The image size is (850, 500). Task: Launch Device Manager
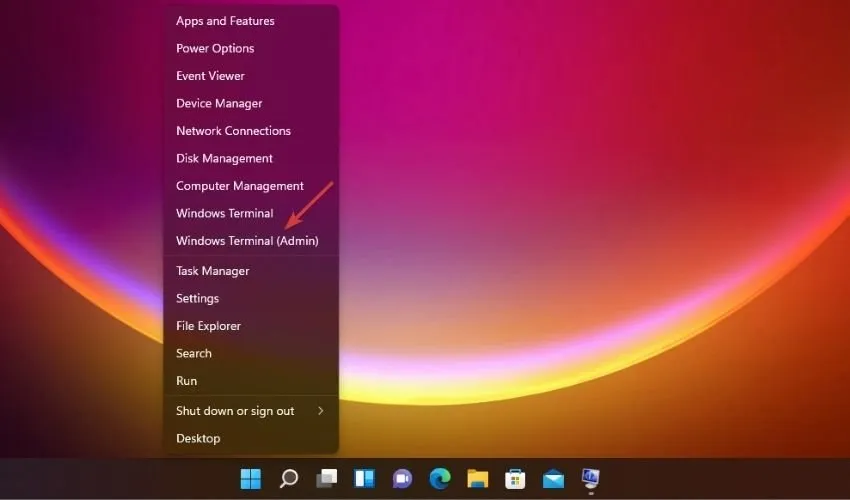[x=219, y=103]
